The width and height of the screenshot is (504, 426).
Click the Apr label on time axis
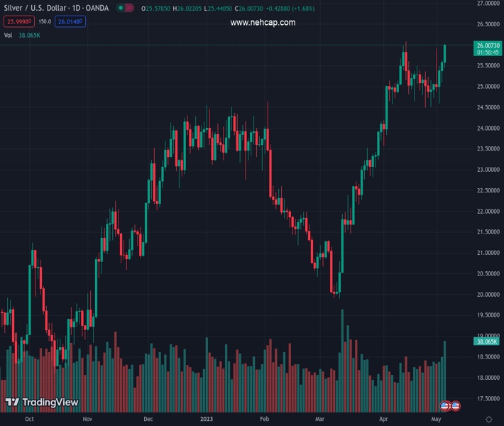tap(384, 420)
